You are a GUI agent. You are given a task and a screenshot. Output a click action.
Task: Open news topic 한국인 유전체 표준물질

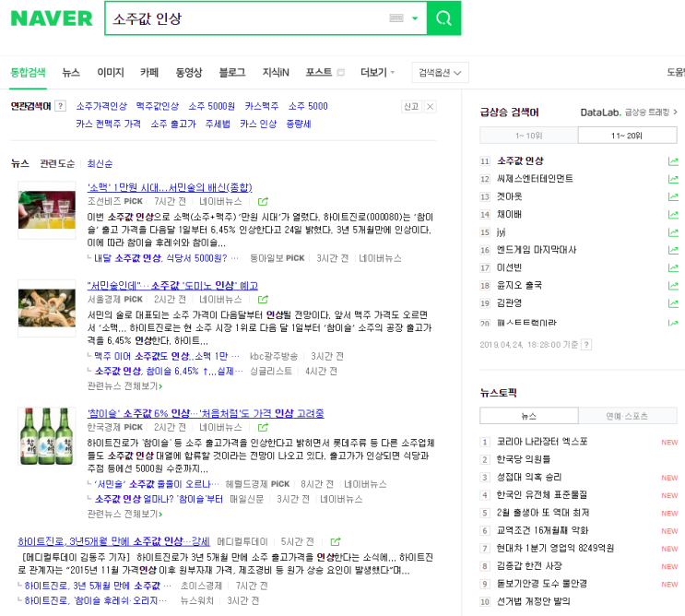[542, 495]
